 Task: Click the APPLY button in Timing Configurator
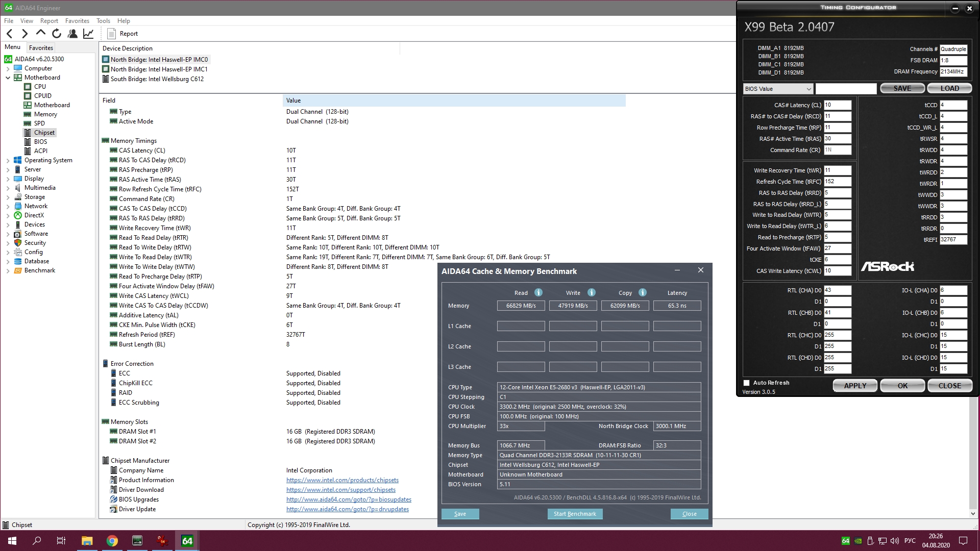pyautogui.click(x=854, y=386)
